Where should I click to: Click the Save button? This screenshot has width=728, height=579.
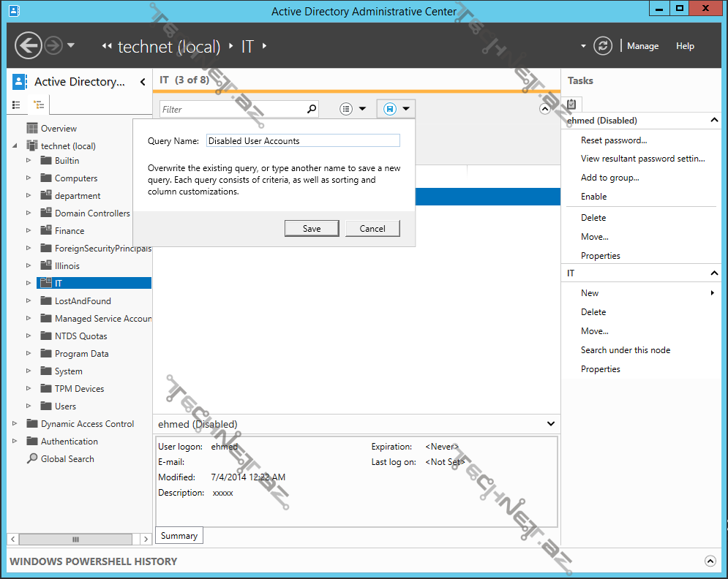[x=311, y=228]
